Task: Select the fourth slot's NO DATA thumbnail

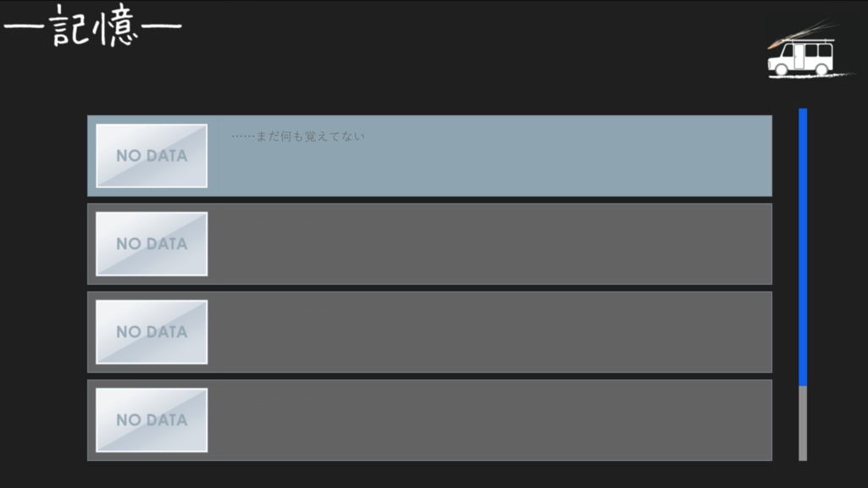Action: click(152, 420)
